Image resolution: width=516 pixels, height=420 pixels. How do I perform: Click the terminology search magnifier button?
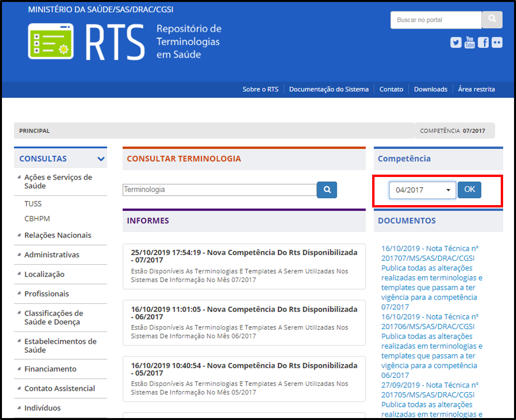[x=327, y=190]
